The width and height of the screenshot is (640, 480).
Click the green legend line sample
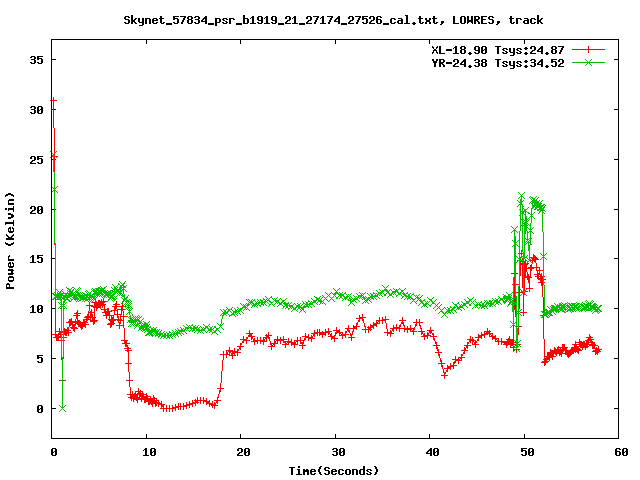[588, 62]
